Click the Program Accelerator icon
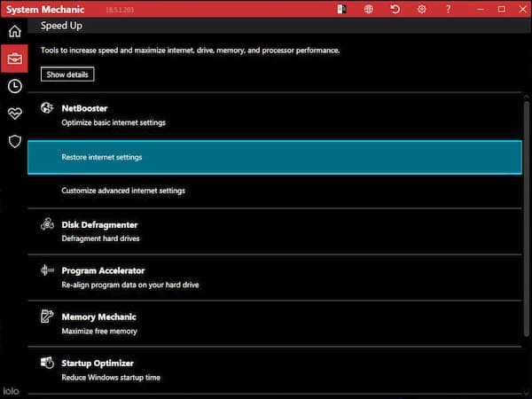Image resolution: width=532 pixels, height=399 pixels. tap(47, 270)
